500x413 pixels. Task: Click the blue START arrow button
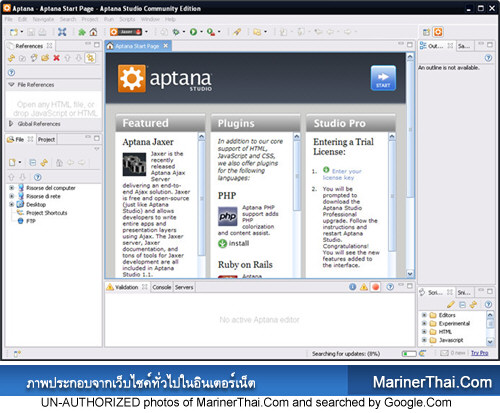coord(383,78)
